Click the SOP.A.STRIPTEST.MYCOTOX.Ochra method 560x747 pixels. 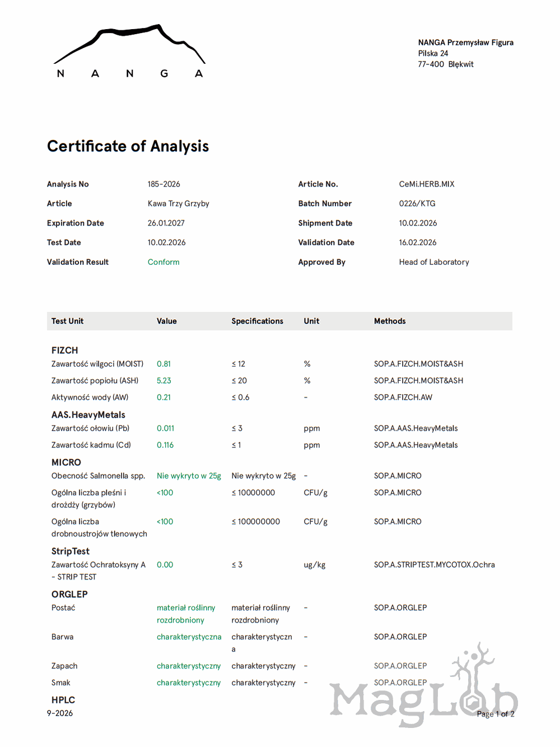click(x=434, y=565)
